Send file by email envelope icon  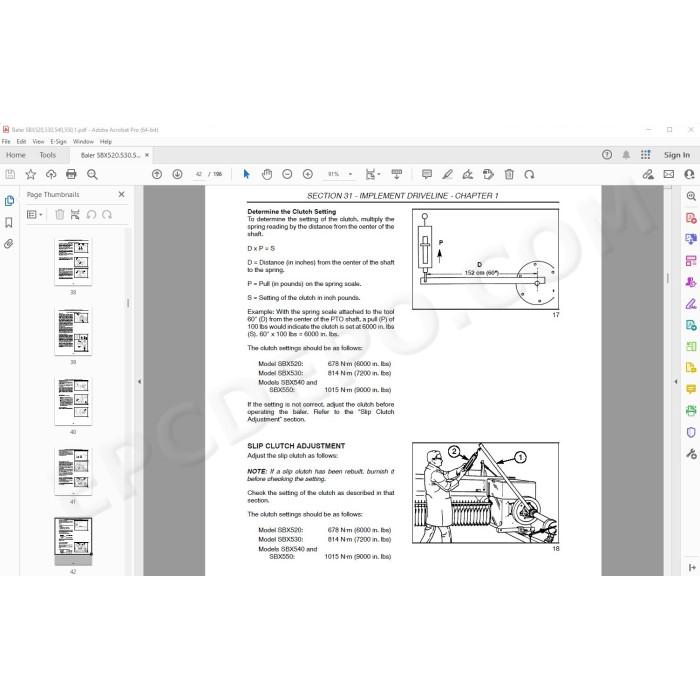[x=669, y=174]
